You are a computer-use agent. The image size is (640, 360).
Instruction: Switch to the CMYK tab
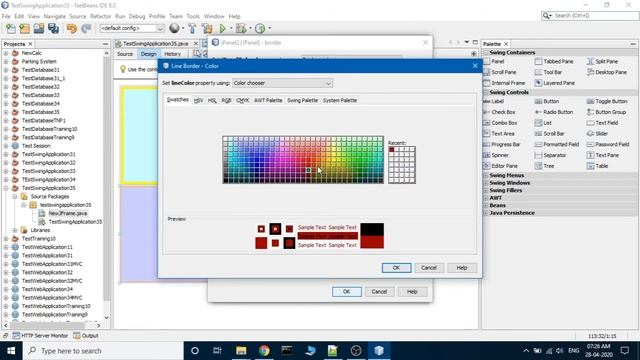click(x=242, y=100)
